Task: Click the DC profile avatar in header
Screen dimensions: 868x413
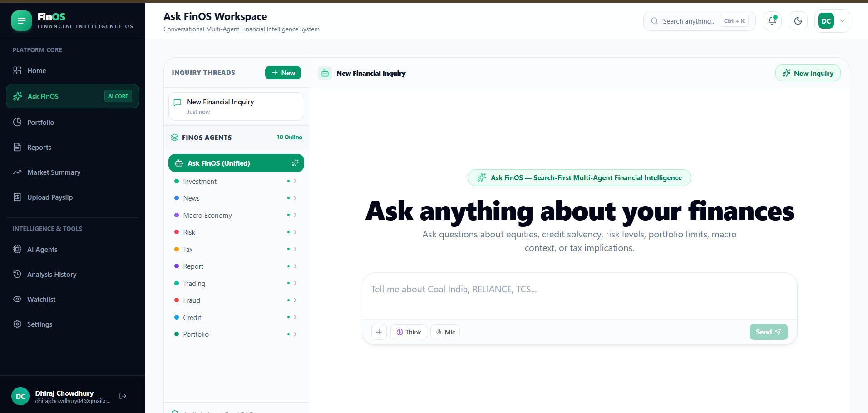Action: [x=826, y=21]
